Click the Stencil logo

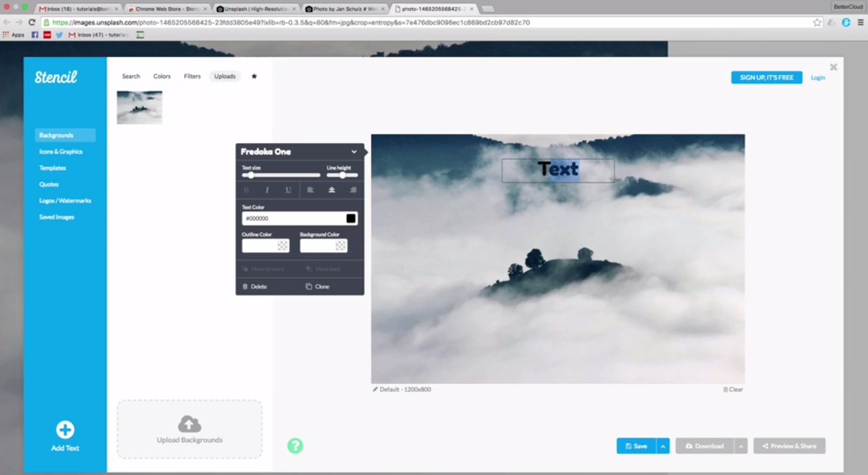[x=56, y=77]
